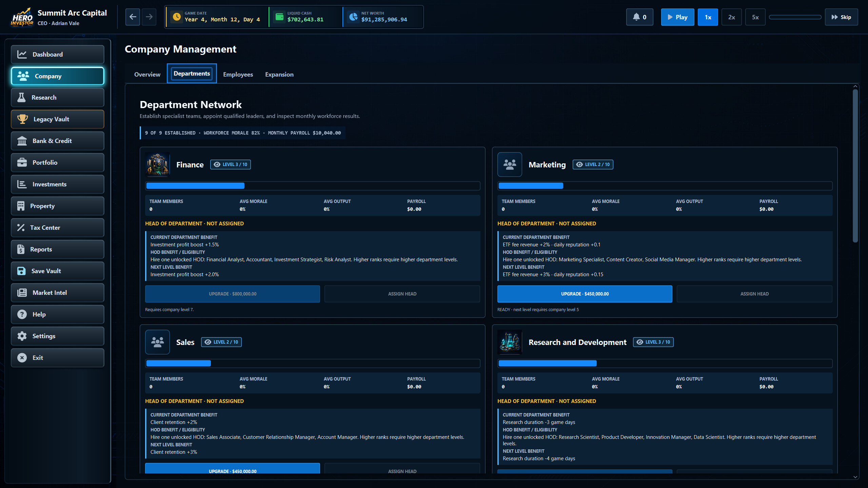The image size is (868, 488).
Task: Open the Investments section
Action: 57,184
